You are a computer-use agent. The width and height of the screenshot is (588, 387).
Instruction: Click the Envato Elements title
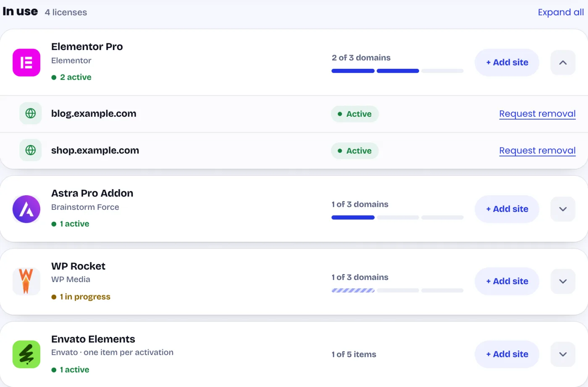point(93,339)
